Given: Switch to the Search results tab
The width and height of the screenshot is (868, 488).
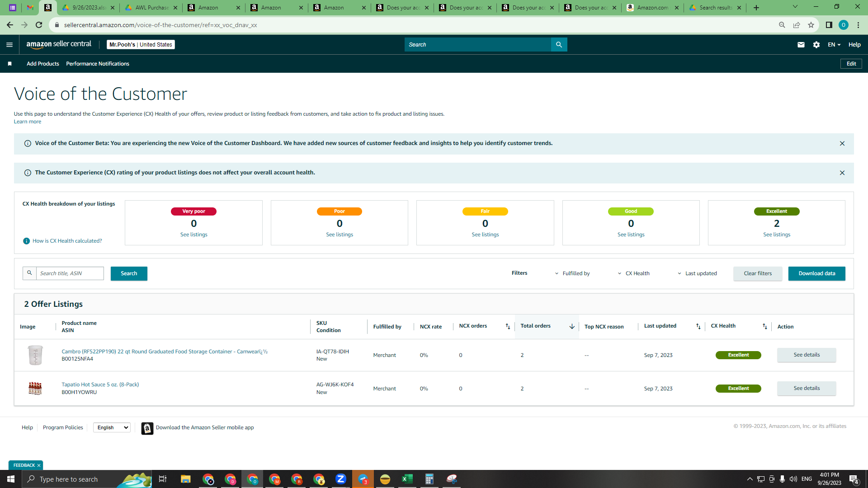Looking at the screenshot, I should 715,8.
